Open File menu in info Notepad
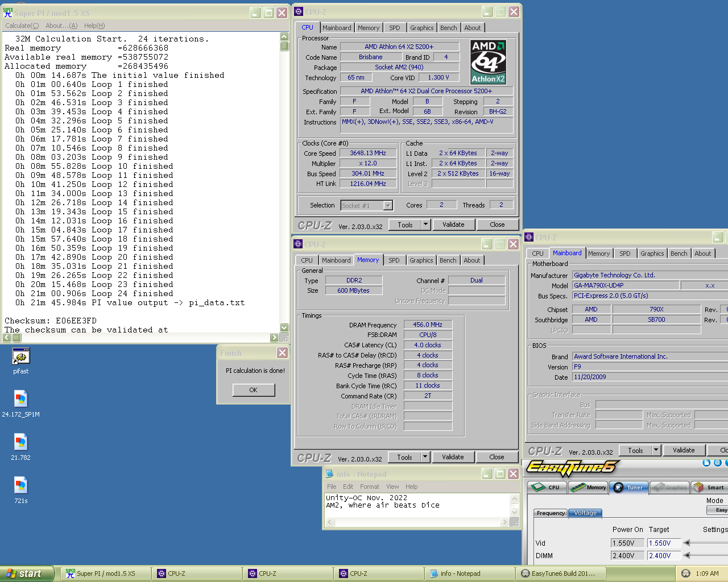Image resolution: width=728 pixels, height=582 pixels. [x=332, y=487]
